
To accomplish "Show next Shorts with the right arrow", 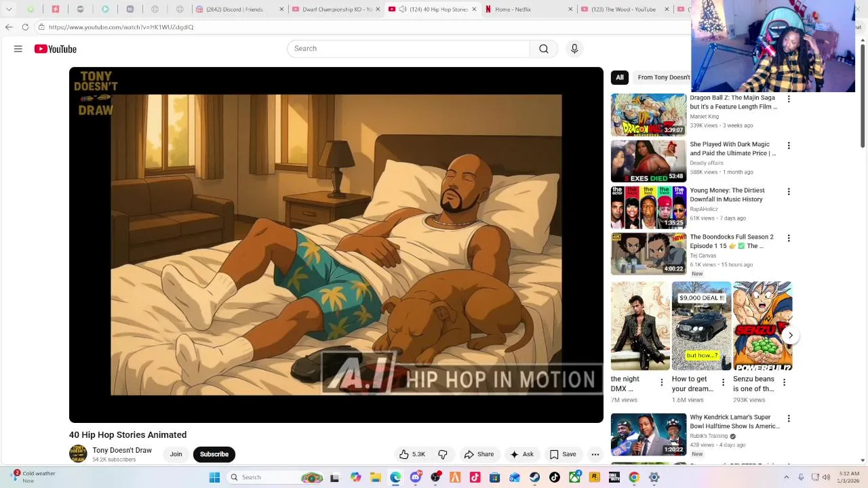I will pyautogui.click(x=790, y=335).
